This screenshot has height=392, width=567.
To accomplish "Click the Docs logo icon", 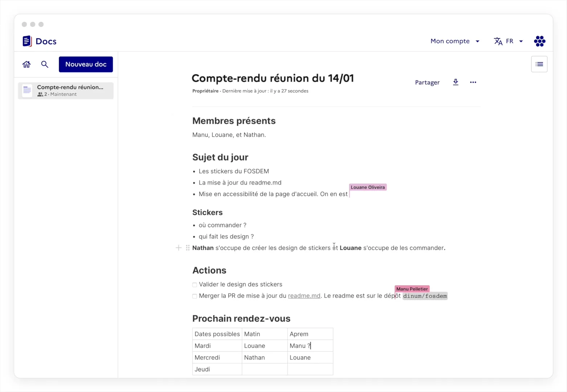I will pyautogui.click(x=27, y=41).
